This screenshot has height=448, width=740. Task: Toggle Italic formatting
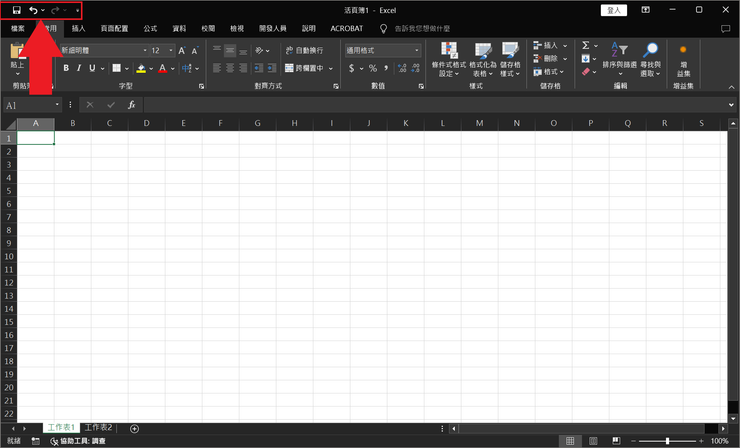point(79,68)
